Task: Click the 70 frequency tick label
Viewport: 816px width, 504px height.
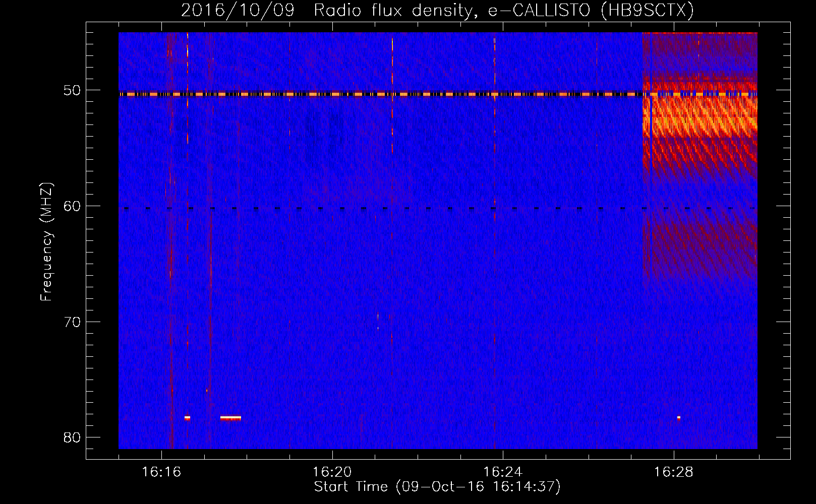Action: (72, 322)
